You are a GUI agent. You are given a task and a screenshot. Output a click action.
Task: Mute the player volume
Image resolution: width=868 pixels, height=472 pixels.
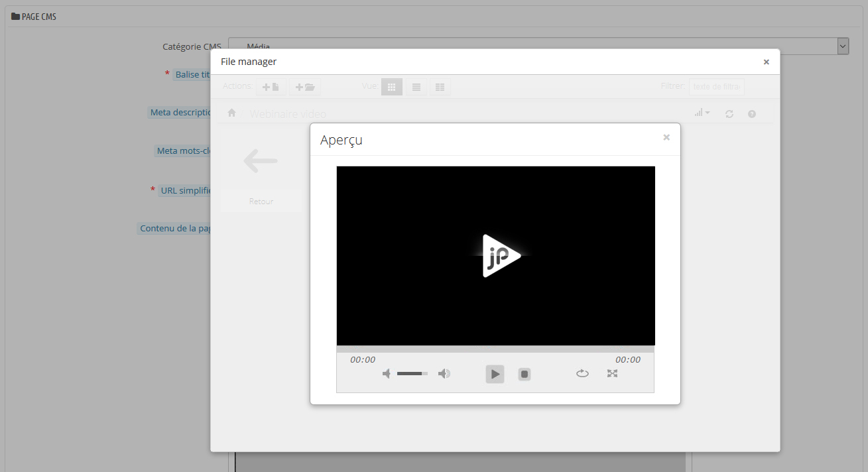pos(387,374)
